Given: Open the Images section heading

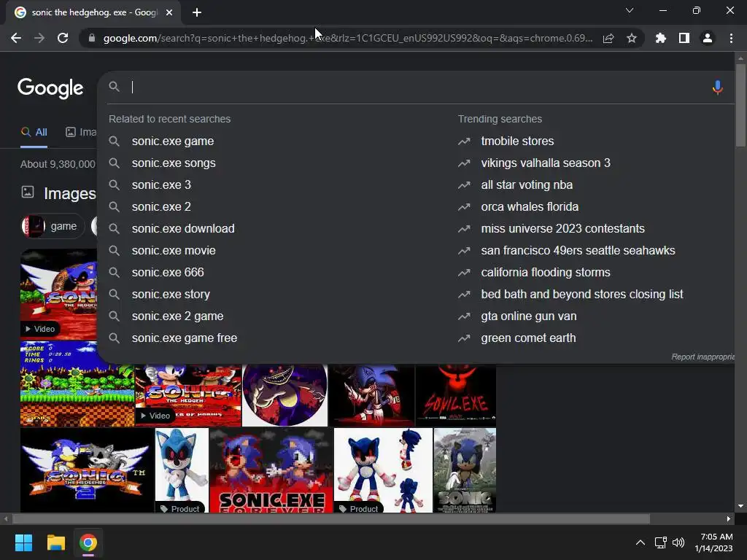Looking at the screenshot, I should 69,193.
